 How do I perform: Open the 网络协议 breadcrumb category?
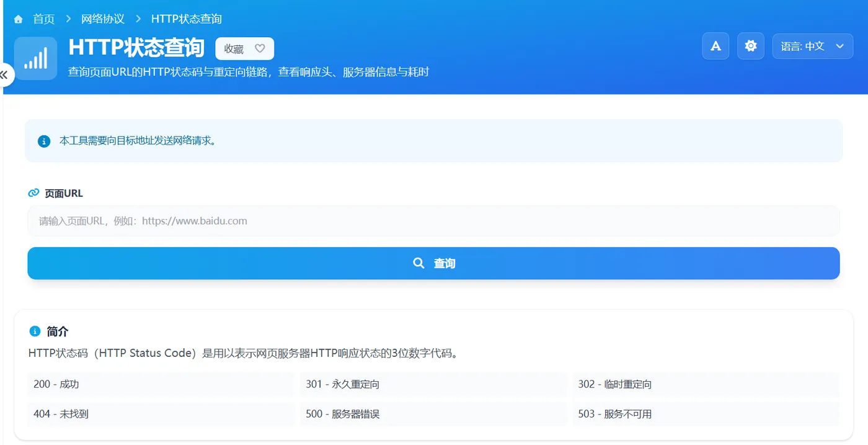103,19
